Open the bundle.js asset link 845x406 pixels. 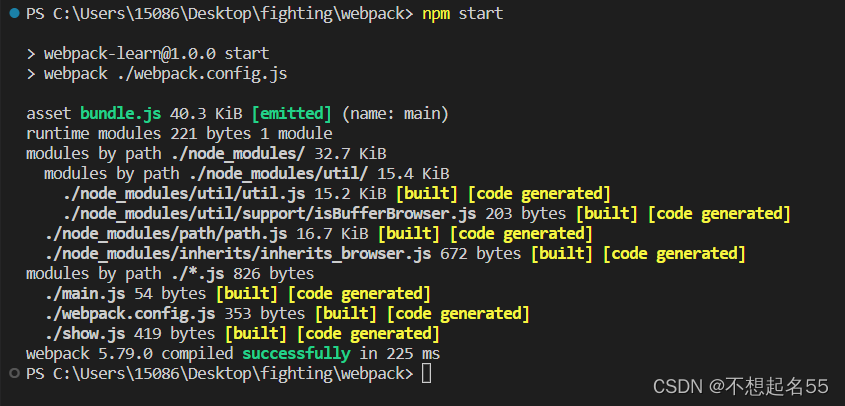121,114
